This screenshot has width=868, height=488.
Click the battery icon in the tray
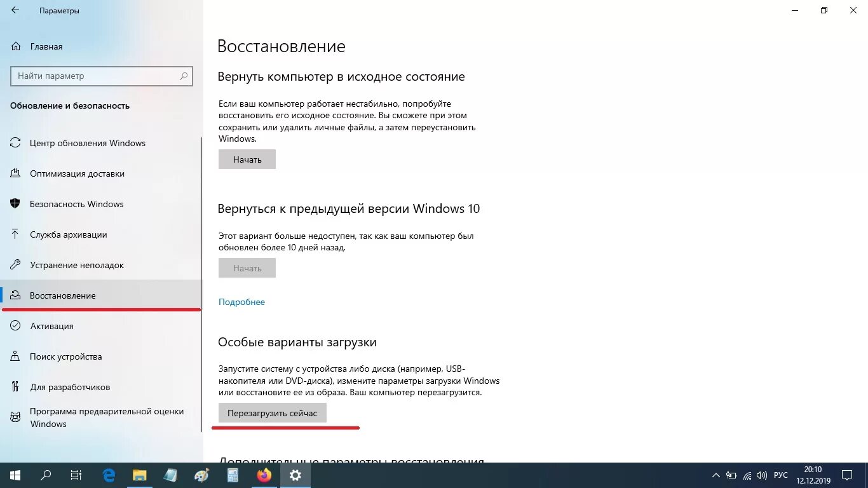[731, 475]
